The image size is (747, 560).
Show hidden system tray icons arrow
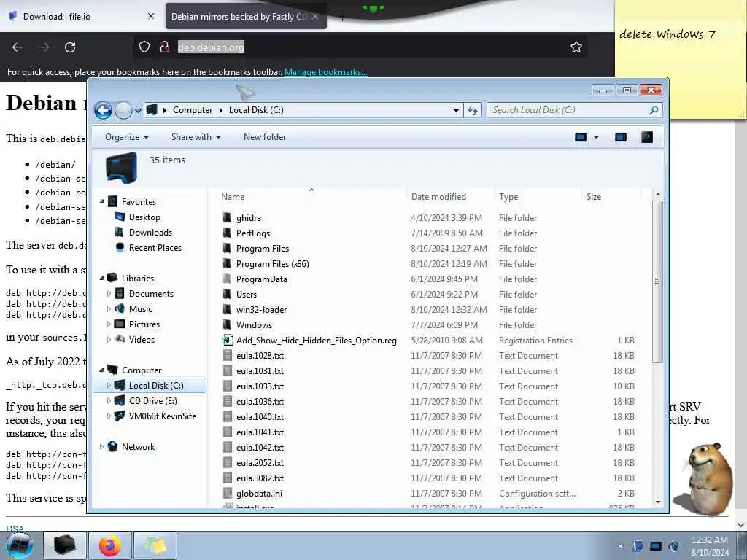[x=620, y=546]
